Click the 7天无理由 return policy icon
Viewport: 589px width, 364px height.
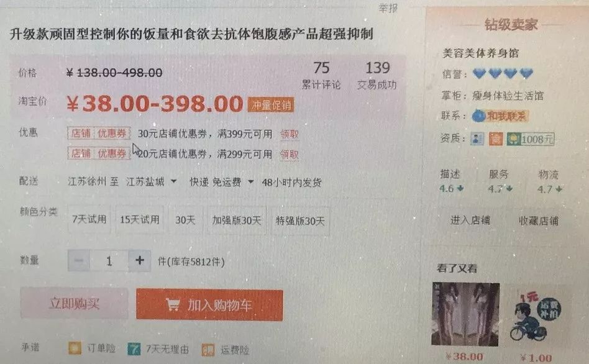134,349
